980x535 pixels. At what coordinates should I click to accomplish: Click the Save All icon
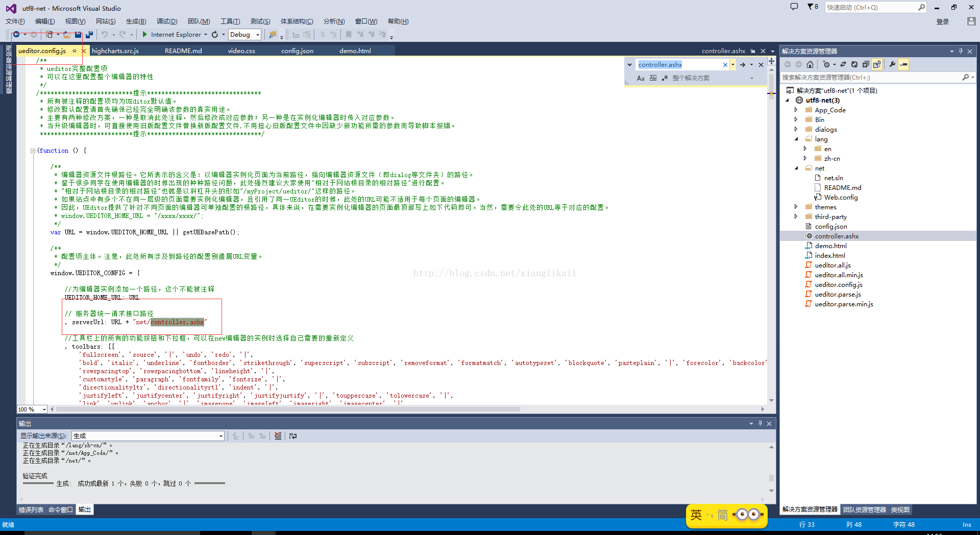(x=89, y=34)
